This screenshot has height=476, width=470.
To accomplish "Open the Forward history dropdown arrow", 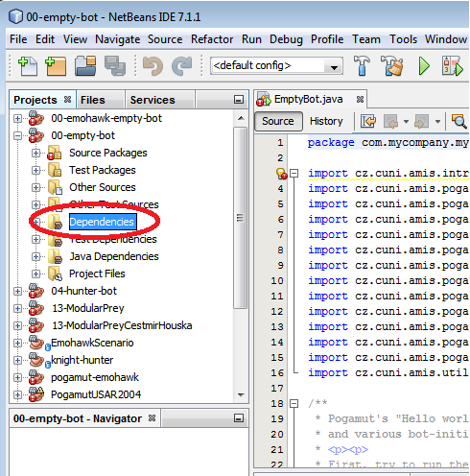I will 437,122.
